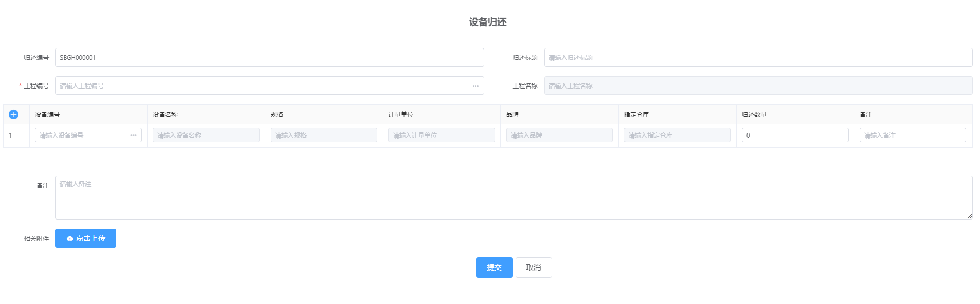Cancel the form with 取消
The width and height of the screenshot is (980, 304).
point(533,267)
